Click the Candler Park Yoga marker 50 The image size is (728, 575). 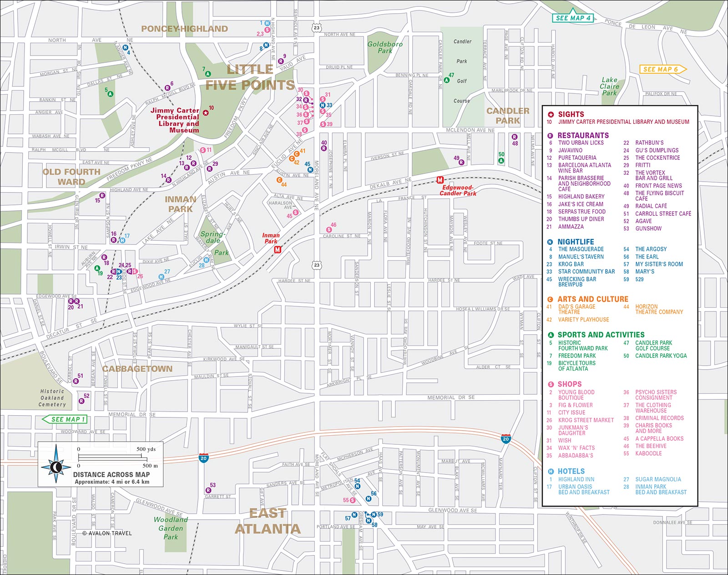click(x=501, y=161)
